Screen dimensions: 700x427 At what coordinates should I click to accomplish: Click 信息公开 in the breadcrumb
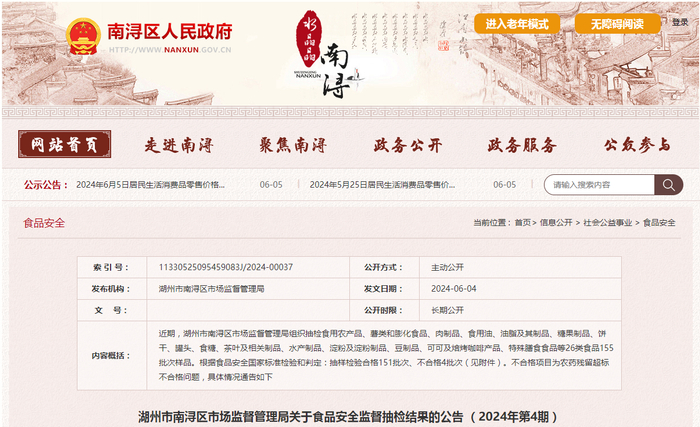556,222
